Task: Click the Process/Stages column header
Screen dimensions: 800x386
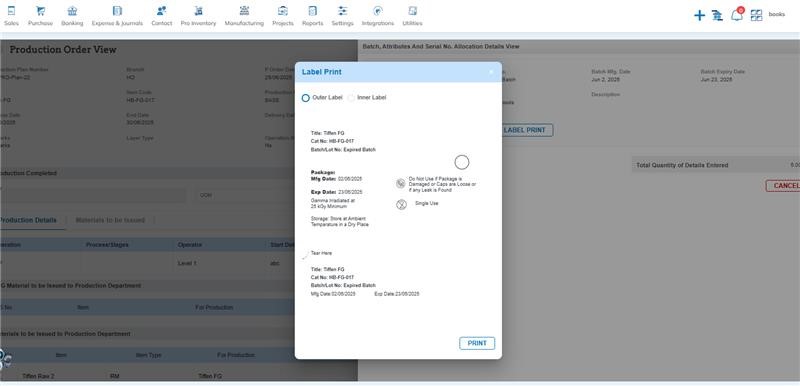Action: click(107, 245)
